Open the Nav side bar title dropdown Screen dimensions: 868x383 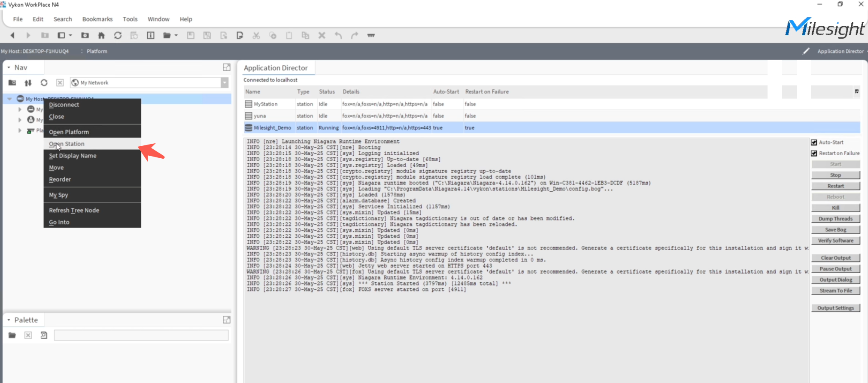point(9,67)
